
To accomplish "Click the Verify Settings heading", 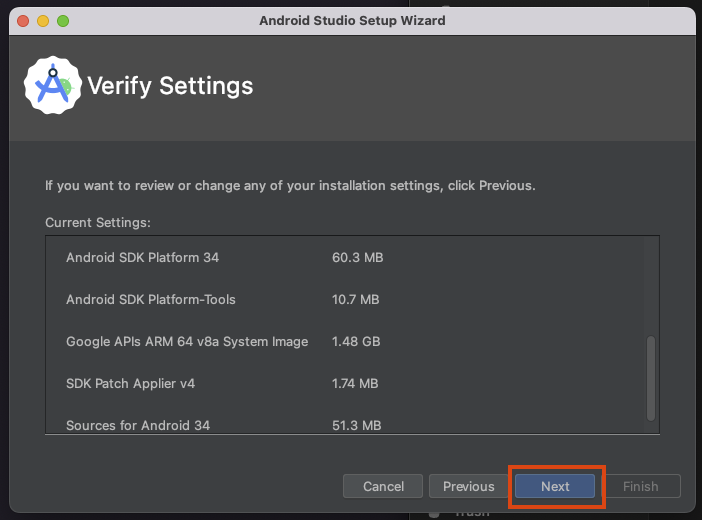I will point(170,86).
